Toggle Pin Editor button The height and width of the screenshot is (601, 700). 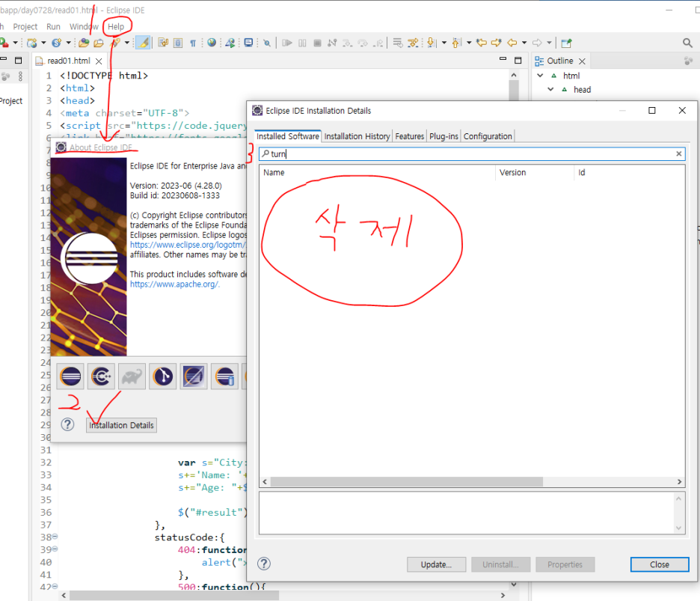[x=566, y=43]
